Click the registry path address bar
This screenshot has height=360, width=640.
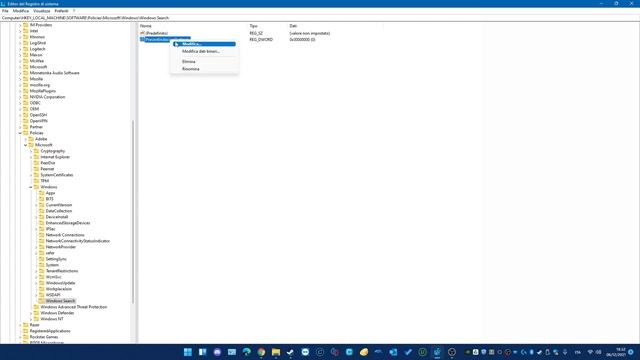320,18
